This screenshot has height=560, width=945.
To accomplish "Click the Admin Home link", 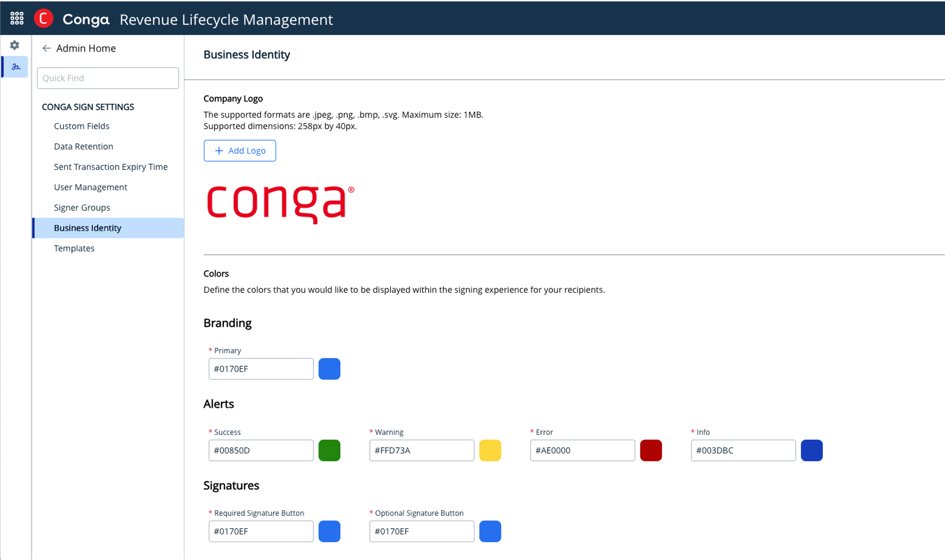I will coord(86,48).
